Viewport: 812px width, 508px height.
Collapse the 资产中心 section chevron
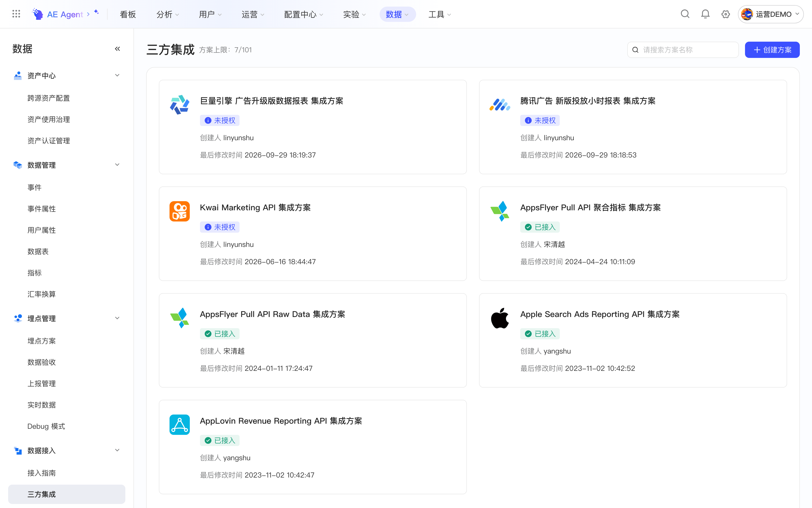pyautogui.click(x=117, y=75)
